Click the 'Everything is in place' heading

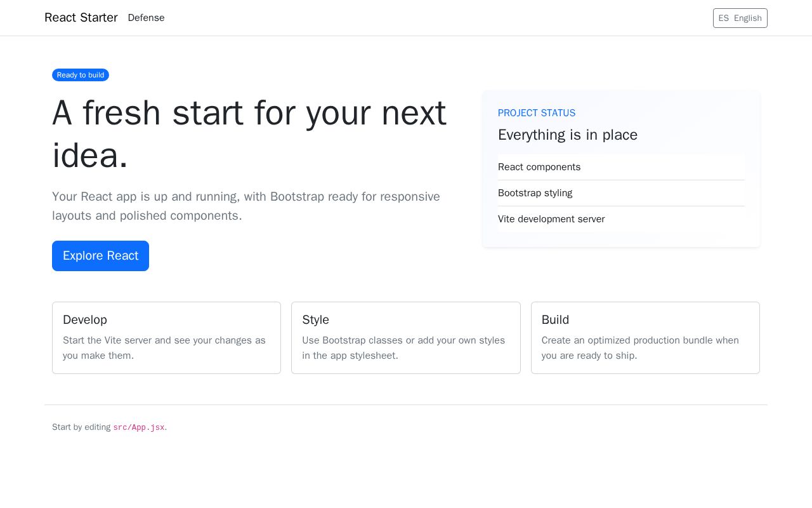pyautogui.click(x=568, y=135)
